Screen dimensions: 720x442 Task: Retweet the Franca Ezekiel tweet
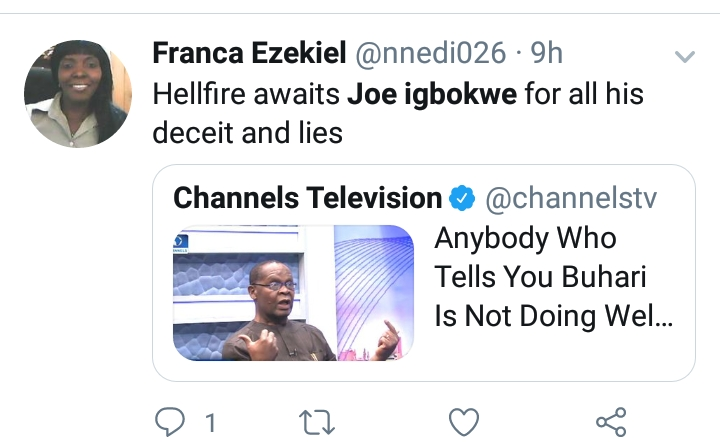pyautogui.click(x=317, y=422)
